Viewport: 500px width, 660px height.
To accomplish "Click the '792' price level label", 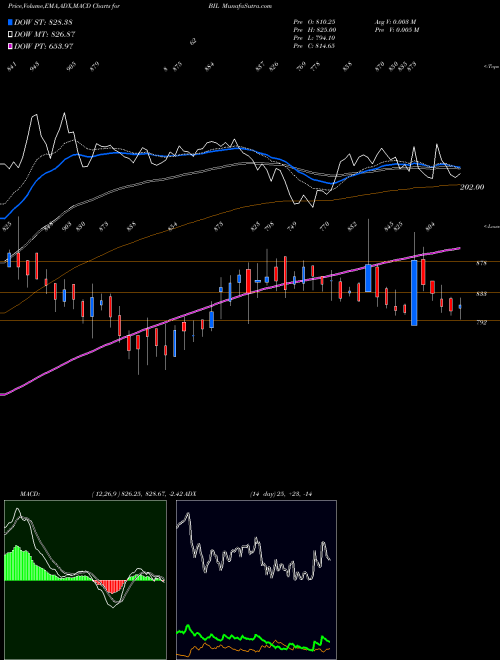I will coord(481,322).
